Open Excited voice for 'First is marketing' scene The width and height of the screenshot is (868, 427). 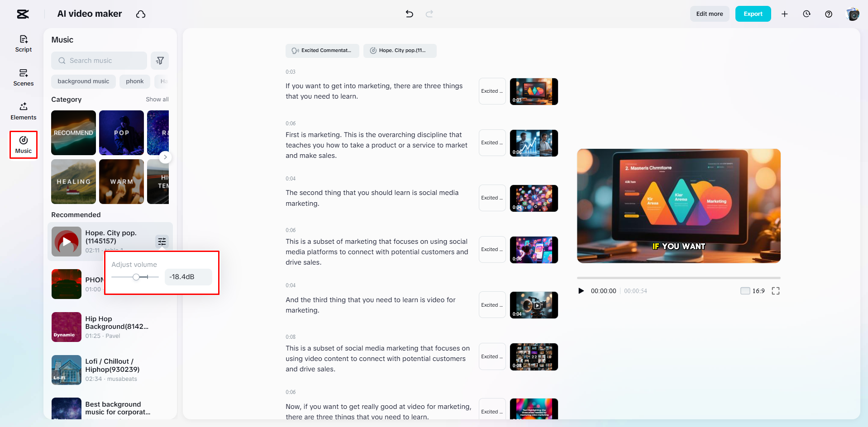click(x=492, y=143)
